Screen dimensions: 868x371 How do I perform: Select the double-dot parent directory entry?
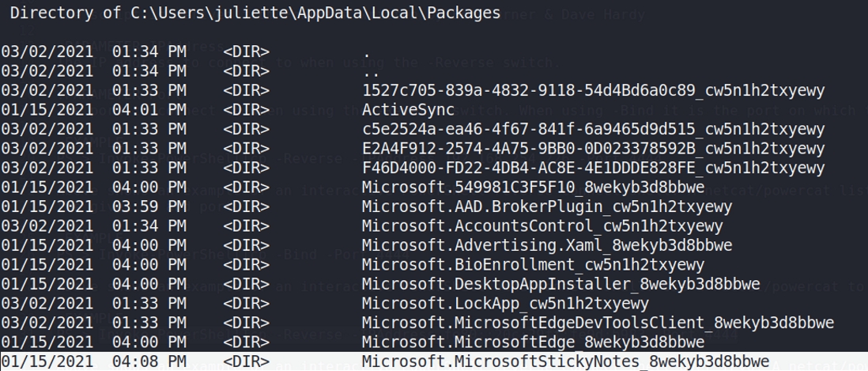click(369, 72)
